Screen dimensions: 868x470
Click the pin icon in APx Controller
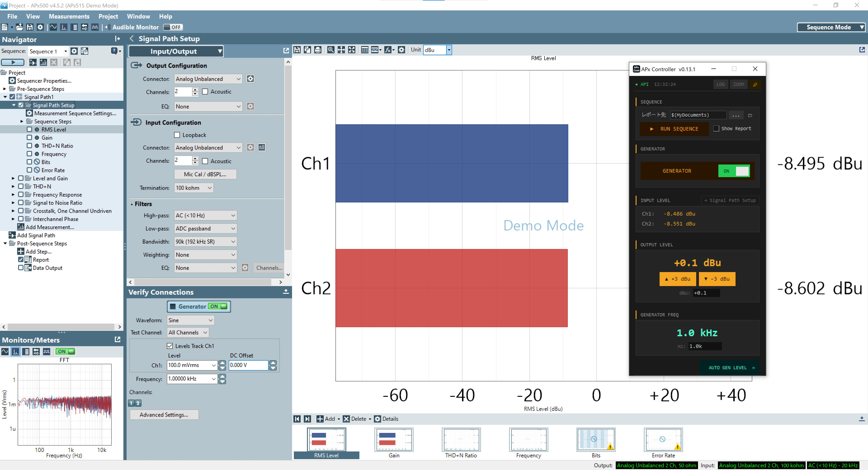point(755,85)
